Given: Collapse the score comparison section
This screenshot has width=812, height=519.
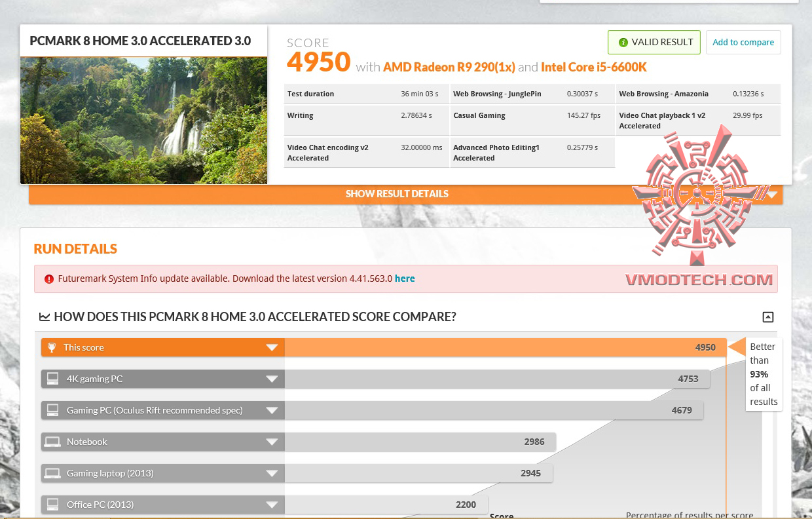Looking at the screenshot, I should tap(768, 317).
